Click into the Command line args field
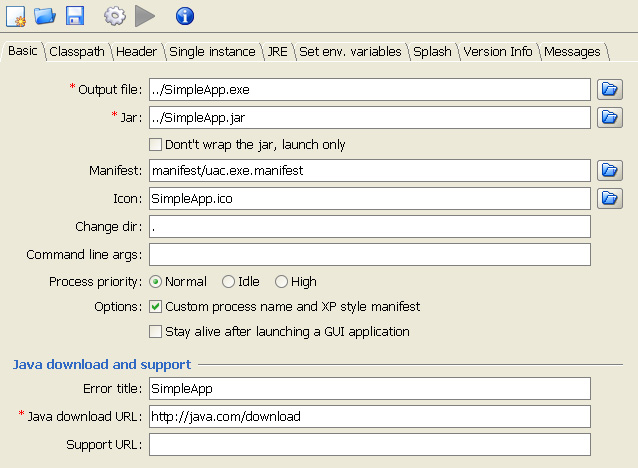 pos(369,255)
